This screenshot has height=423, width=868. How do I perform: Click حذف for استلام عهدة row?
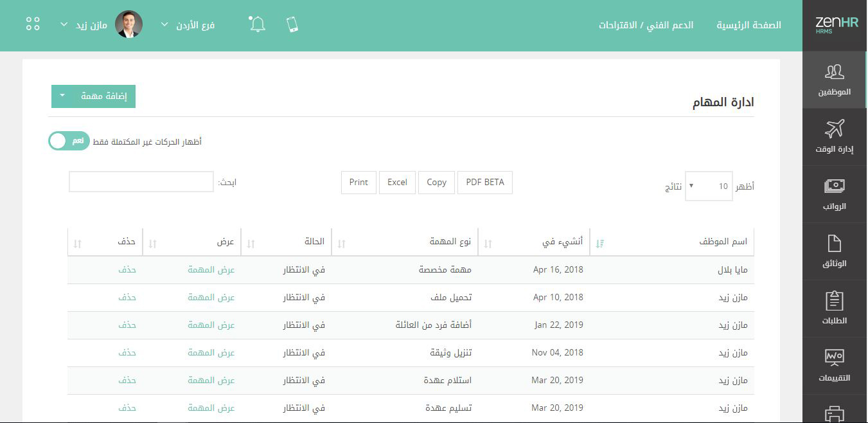(127, 381)
